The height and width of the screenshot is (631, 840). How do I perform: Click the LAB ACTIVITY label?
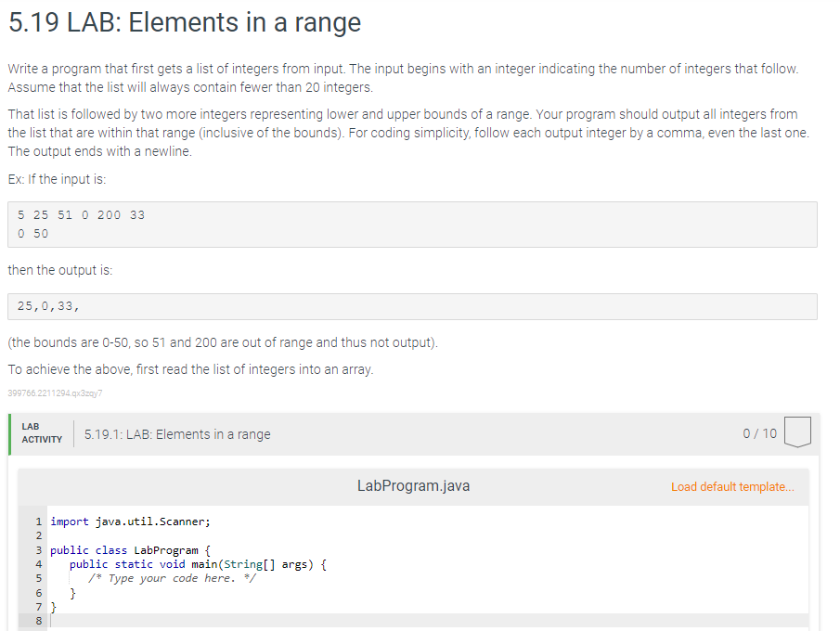click(42, 432)
